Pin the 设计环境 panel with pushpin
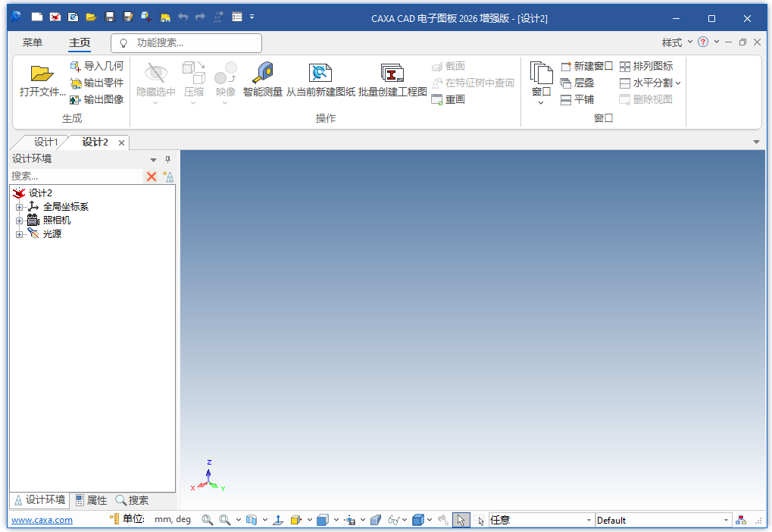772x532 pixels. tap(167, 159)
